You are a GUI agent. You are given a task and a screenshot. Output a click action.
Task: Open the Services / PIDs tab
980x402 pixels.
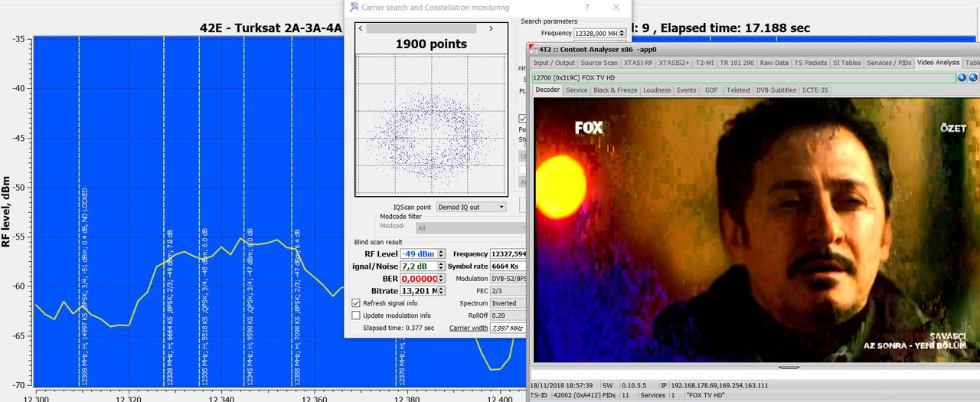889,63
